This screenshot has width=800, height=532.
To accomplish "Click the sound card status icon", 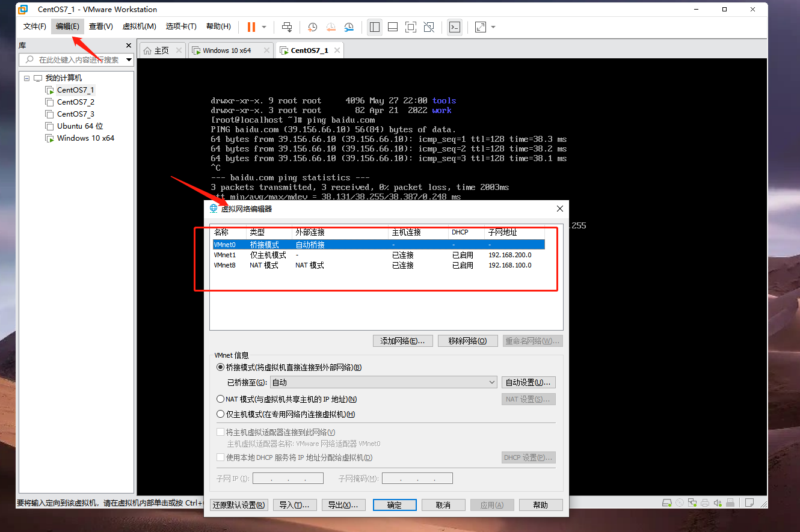I will (717, 503).
